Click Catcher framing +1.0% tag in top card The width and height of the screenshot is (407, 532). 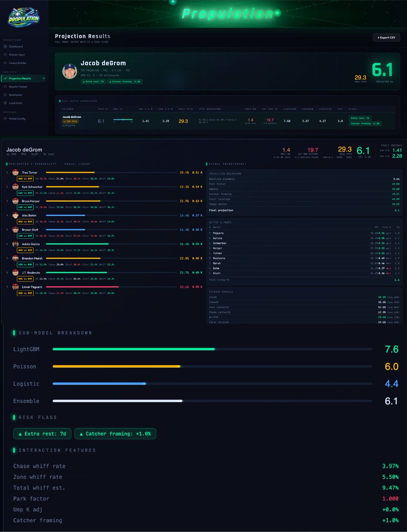(x=125, y=82)
